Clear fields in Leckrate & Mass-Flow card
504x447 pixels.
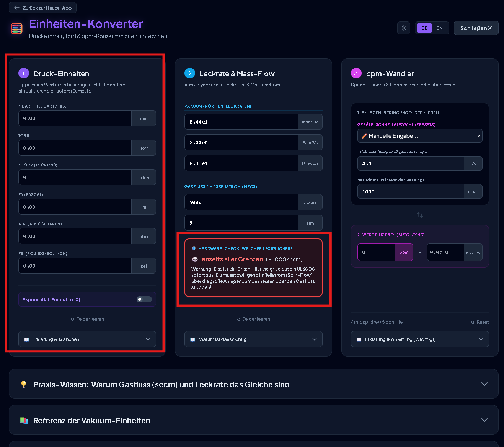coord(253,319)
